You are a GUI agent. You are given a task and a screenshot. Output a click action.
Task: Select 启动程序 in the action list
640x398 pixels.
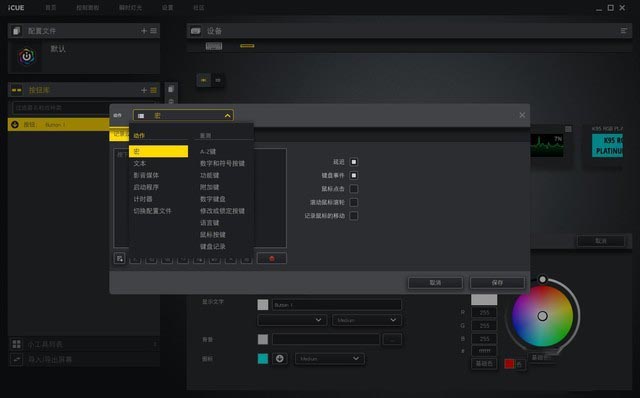tap(146, 187)
